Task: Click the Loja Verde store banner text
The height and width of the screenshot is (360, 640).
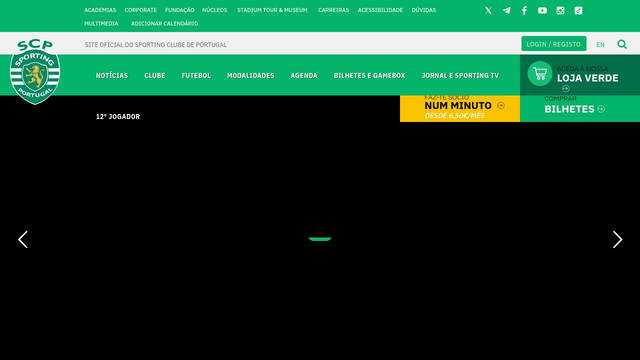Action: point(587,78)
